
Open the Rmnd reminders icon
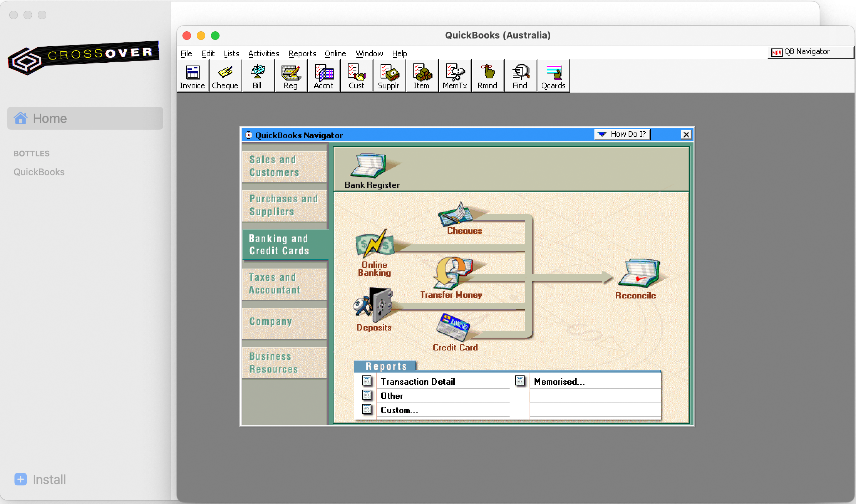(x=487, y=76)
